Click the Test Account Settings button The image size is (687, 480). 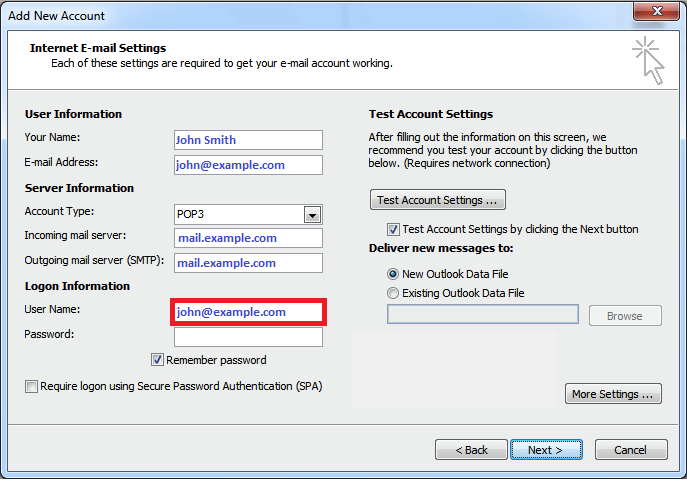(438, 200)
